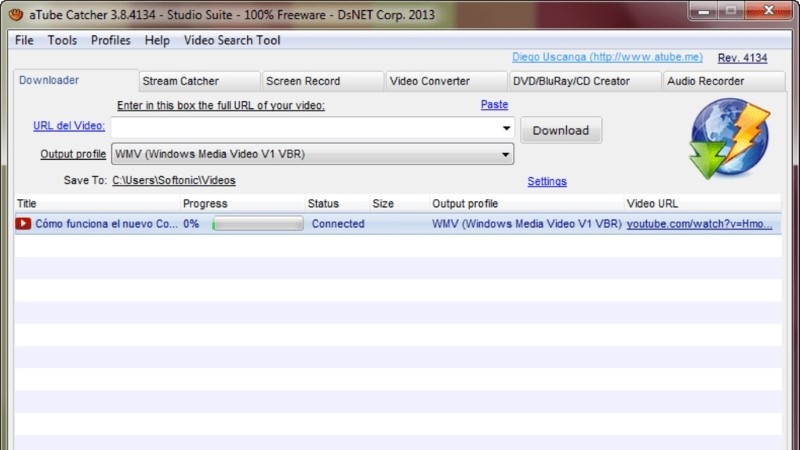800x450 pixels.
Task: Switch to the Screen Record tab
Action: (323, 81)
